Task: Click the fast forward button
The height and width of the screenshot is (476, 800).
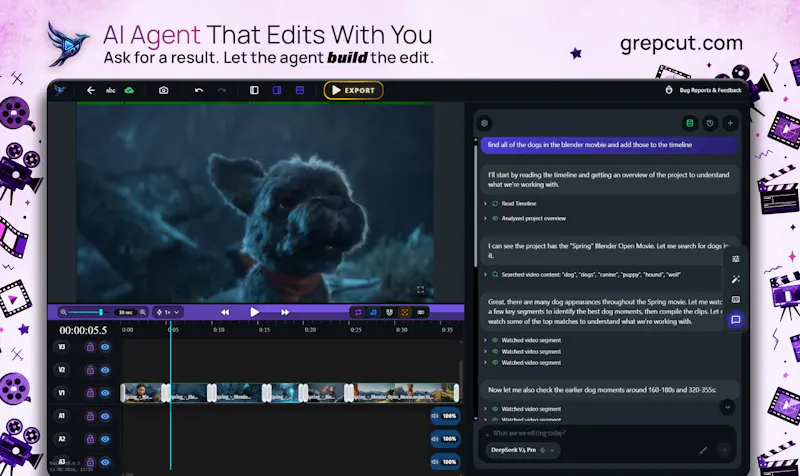Action: 285,312
